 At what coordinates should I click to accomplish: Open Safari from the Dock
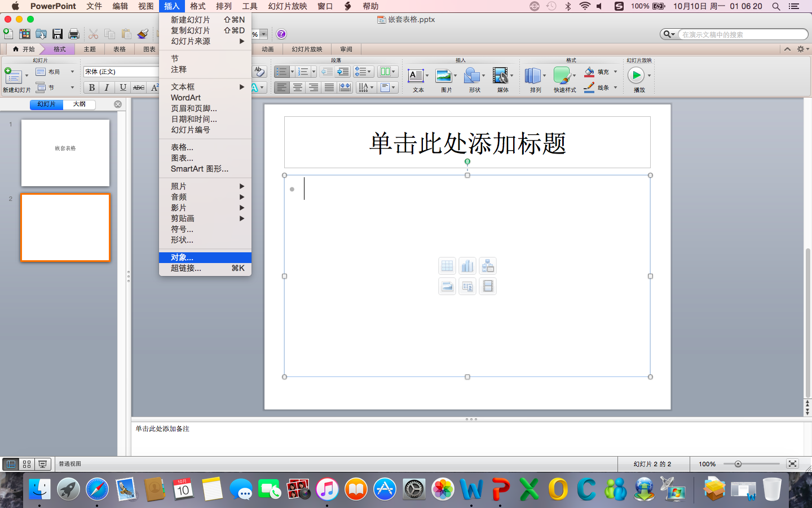point(97,489)
